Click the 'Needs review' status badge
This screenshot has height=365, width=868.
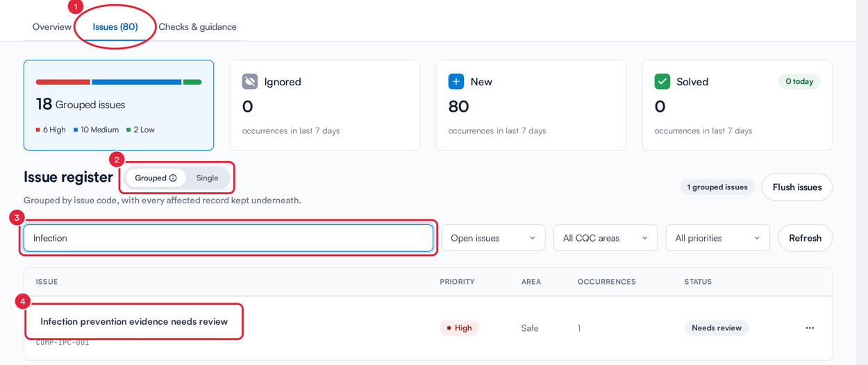pos(717,328)
